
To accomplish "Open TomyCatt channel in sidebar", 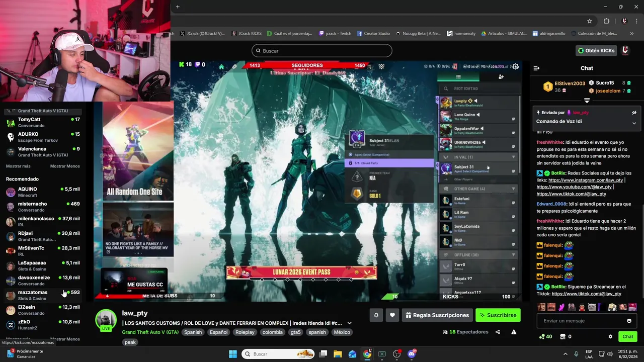I will [x=43, y=122].
